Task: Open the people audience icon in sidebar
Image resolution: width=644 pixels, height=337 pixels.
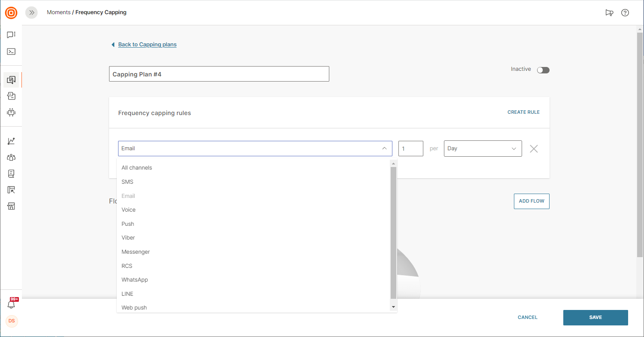Action: (11, 158)
